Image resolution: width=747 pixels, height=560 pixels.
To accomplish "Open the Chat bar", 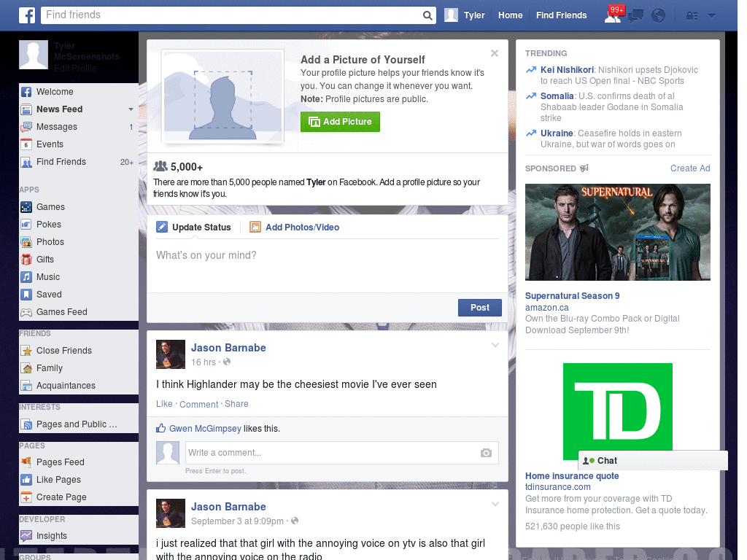I will [653, 461].
